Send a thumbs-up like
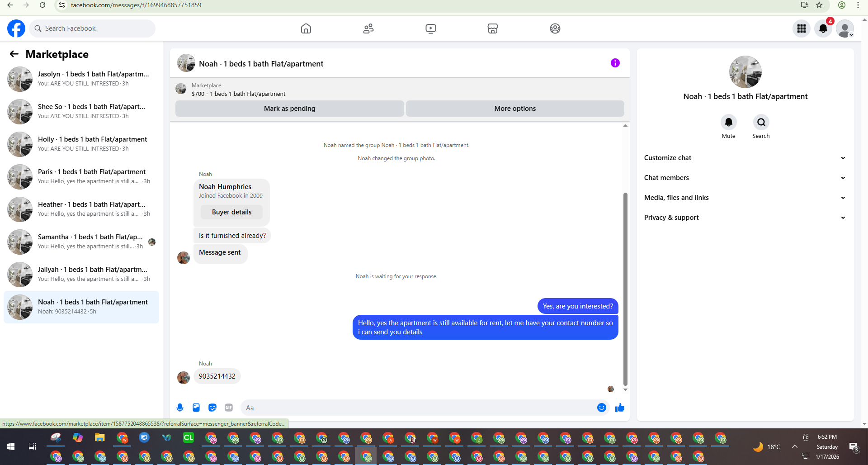 [x=620, y=408]
